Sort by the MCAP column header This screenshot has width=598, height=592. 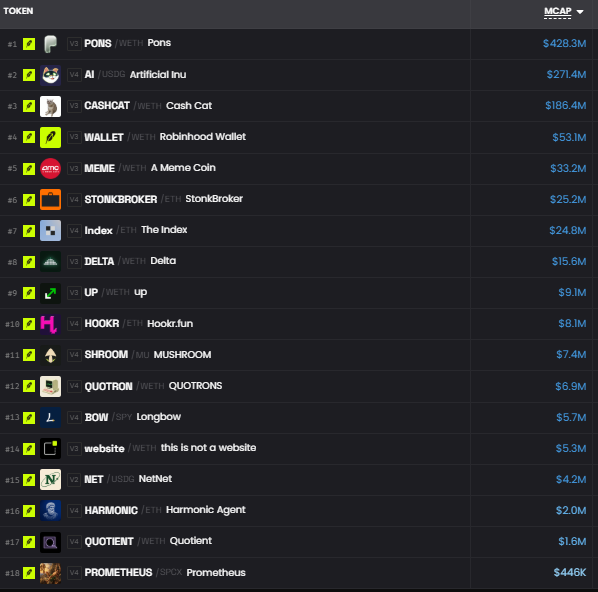tap(558, 11)
